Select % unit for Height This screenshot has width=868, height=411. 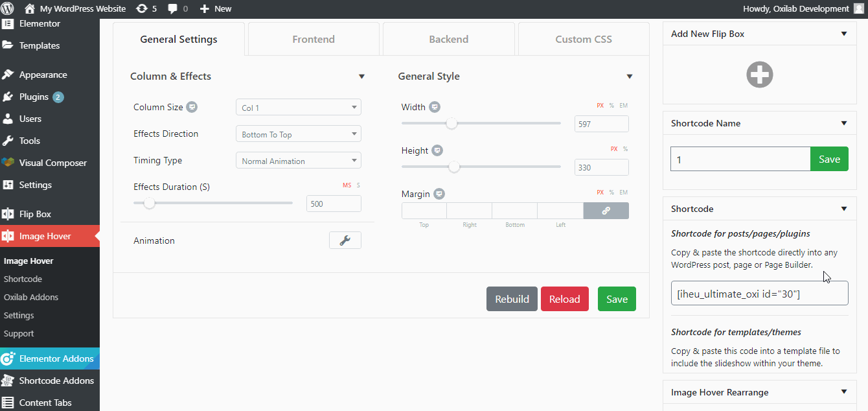tap(626, 149)
